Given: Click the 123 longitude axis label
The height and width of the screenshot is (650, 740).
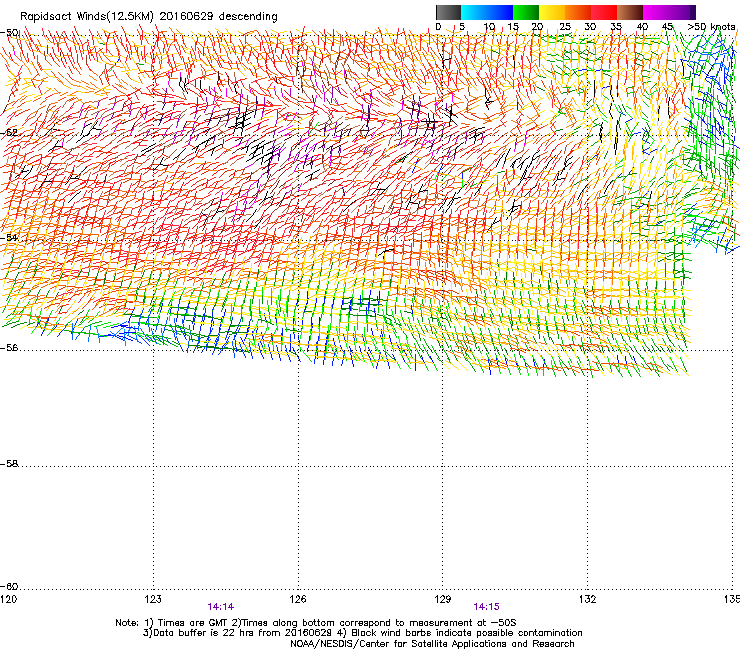Looking at the screenshot, I should tap(153, 599).
